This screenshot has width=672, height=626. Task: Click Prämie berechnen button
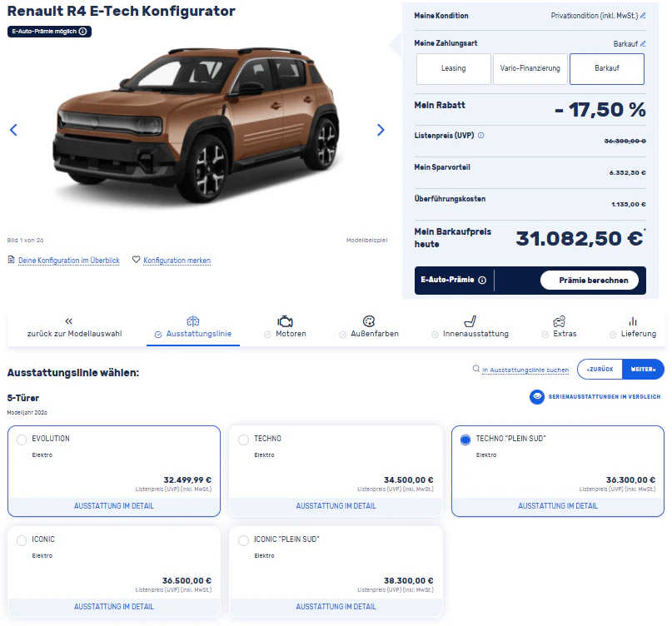[x=590, y=281]
